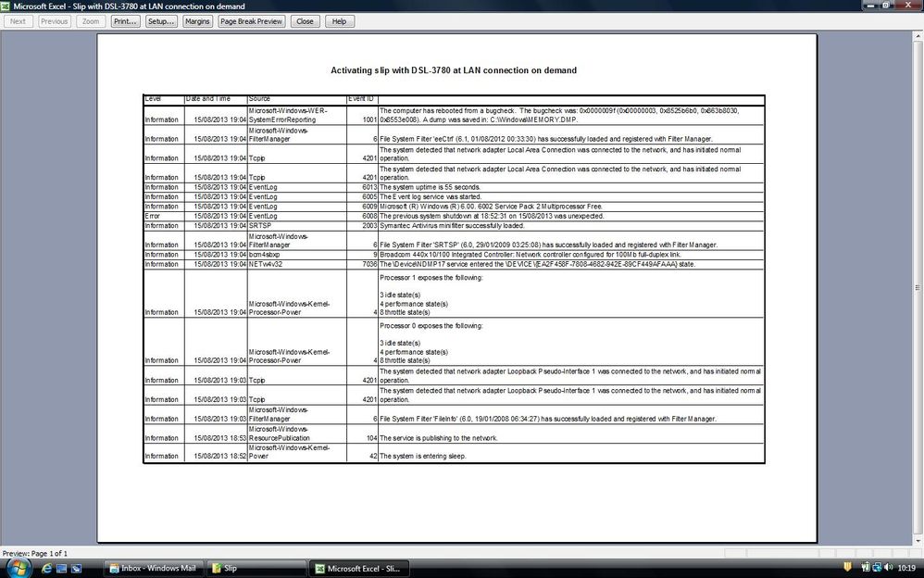Click the Print... button

126,21
